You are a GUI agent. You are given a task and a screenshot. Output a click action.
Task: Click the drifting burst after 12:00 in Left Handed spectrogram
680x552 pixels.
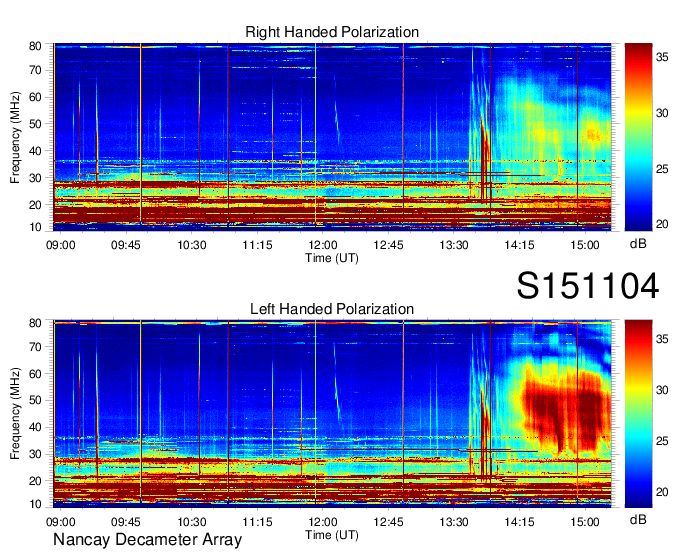coord(337,382)
